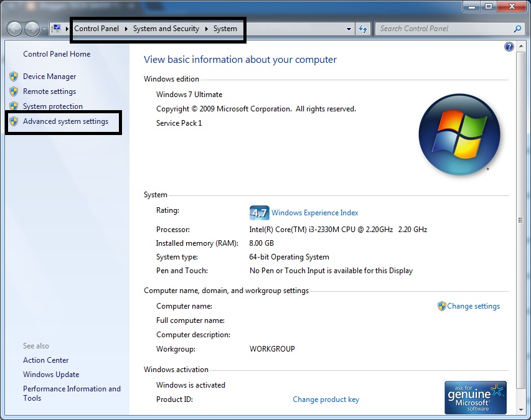Image resolution: width=531 pixels, height=420 pixels.
Task: Open Advanced system settings link
Action: [66, 121]
